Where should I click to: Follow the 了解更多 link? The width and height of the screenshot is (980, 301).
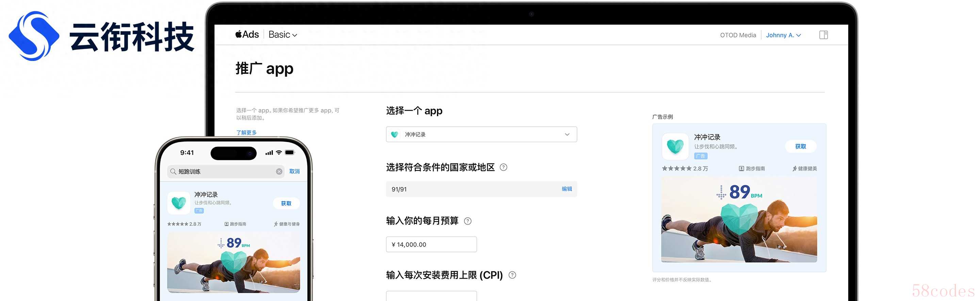tap(246, 132)
